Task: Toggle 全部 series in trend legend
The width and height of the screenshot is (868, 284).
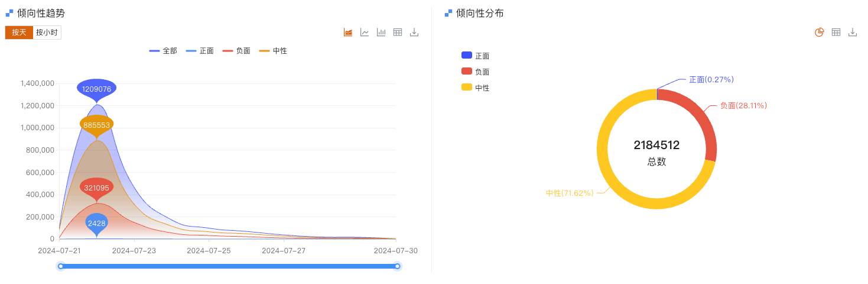Action: coord(163,51)
